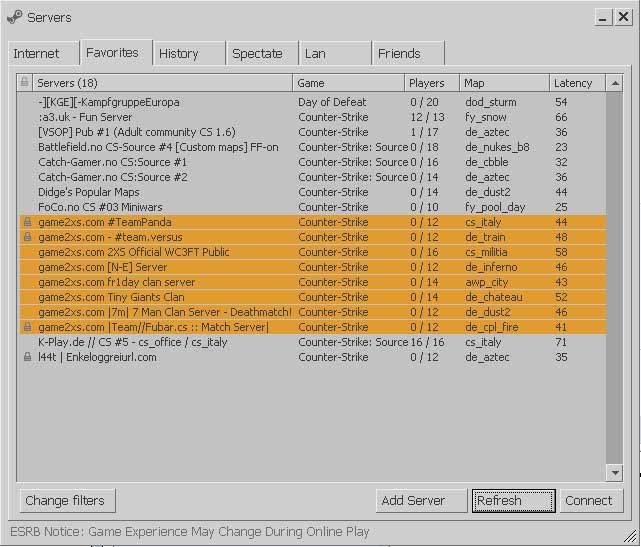641x547 pixels.
Task: Click the de_cbble map cell
Action: pos(486,162)
